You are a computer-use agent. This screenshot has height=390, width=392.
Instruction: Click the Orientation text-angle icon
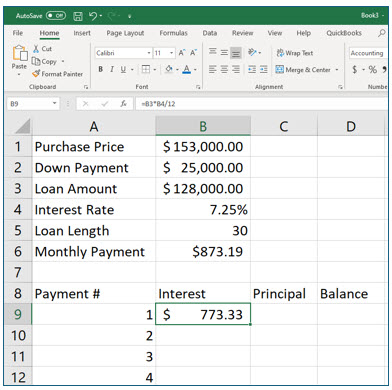(x=253, y=52)
